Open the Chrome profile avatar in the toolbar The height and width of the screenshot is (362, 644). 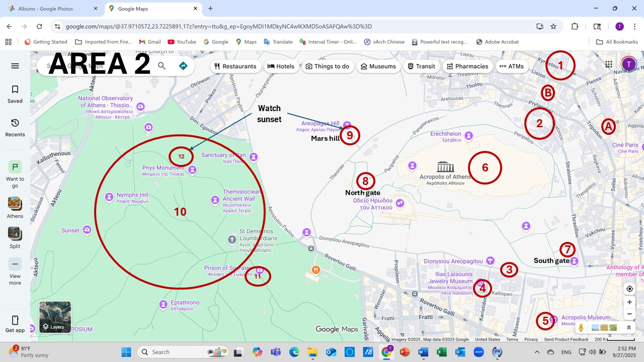(619, 27)
